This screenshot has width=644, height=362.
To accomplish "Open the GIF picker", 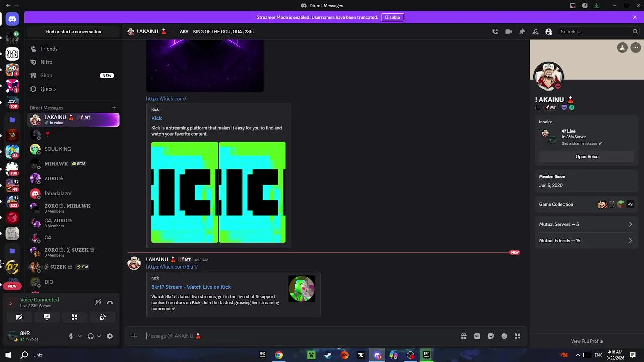I will 477,336.
